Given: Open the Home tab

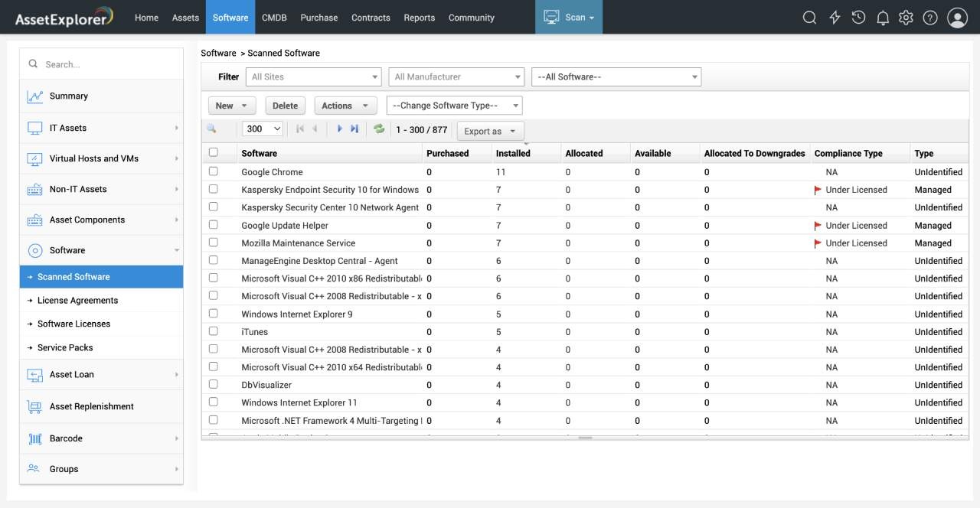Looking at the screenshot, I should 146,18.
